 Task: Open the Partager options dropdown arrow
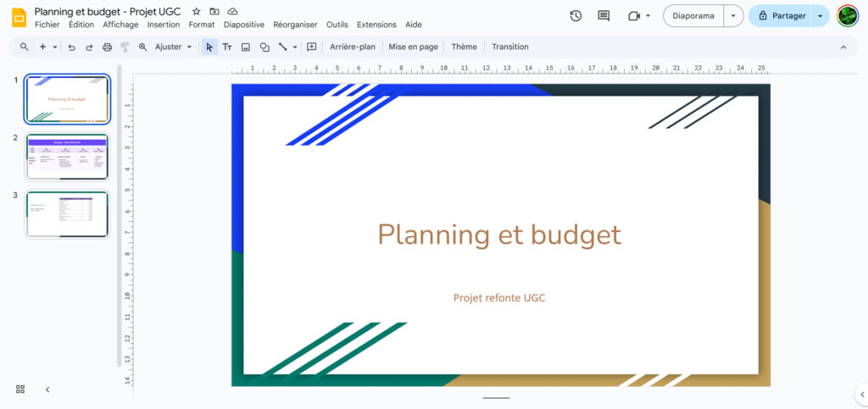(820, 16)
